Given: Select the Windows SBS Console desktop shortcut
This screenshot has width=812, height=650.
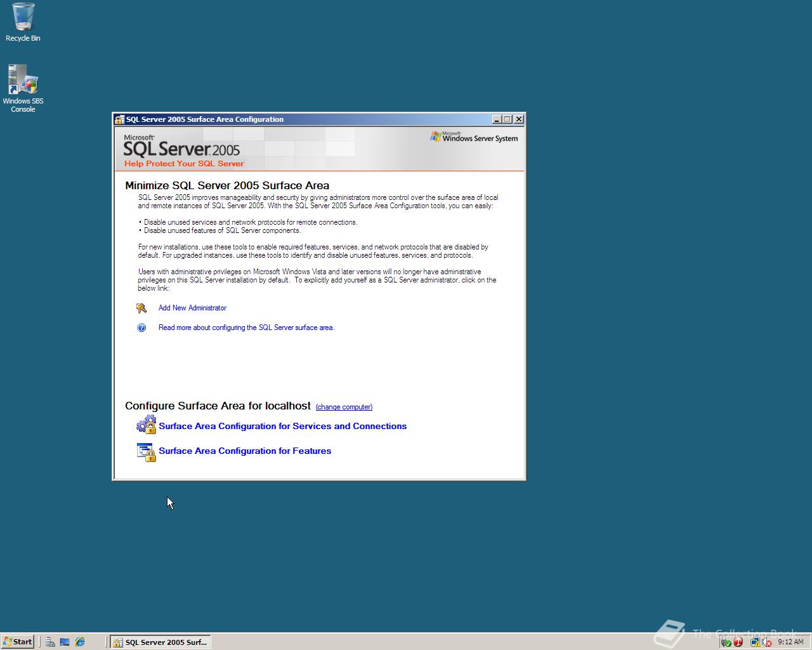Looking at the screenshot, I should [23, 88].
